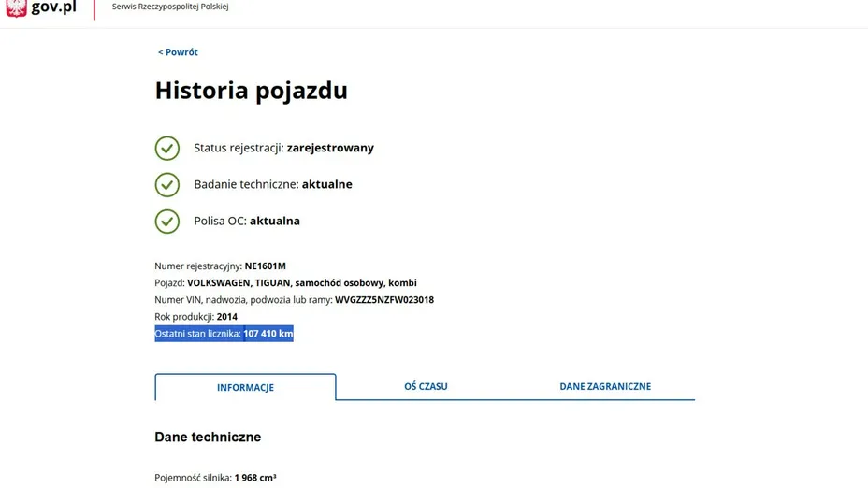Viewport: 868px width, 488px height.
Task: Click the Historia pojazdu page heading
Action: pyautogui.click(x=251, y=91)
